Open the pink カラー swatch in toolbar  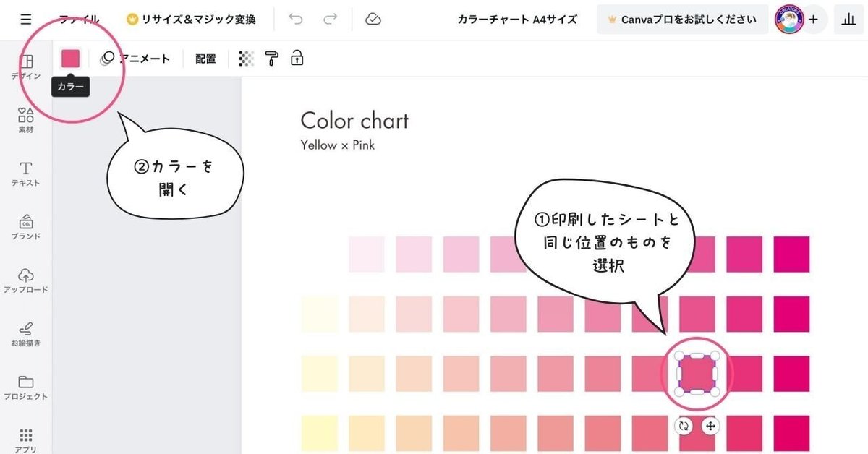[x=70, y=59]
